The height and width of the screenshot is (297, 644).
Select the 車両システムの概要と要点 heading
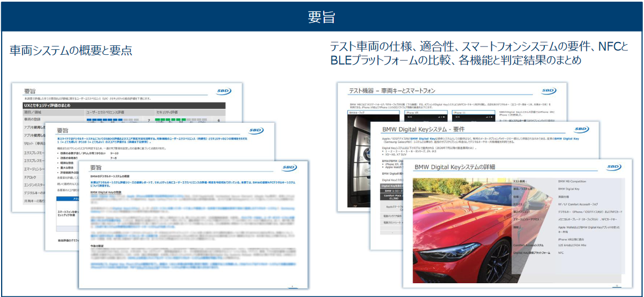pos(71,50)
